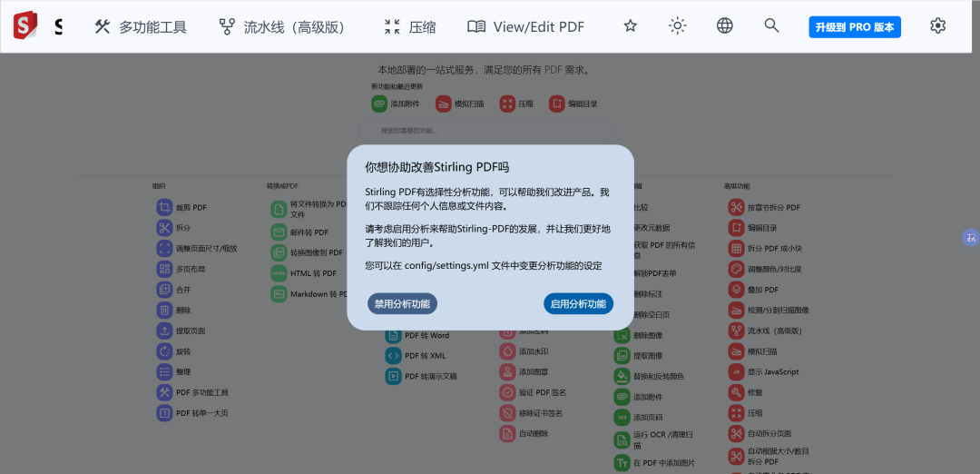Image resolution: width=980 pixels, height=474 pixels.
Task: Open the HTML 转 PDF tool
Action: point(304,273)
